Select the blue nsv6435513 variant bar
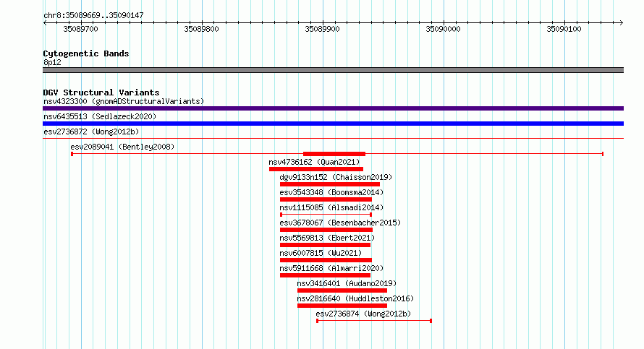 coord(333,124)
